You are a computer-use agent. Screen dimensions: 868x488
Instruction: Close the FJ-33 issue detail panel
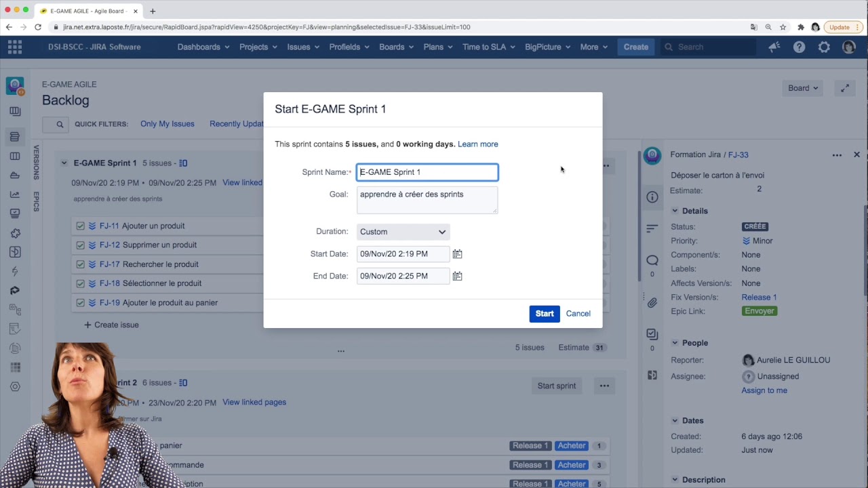click(x=856, y=155)
